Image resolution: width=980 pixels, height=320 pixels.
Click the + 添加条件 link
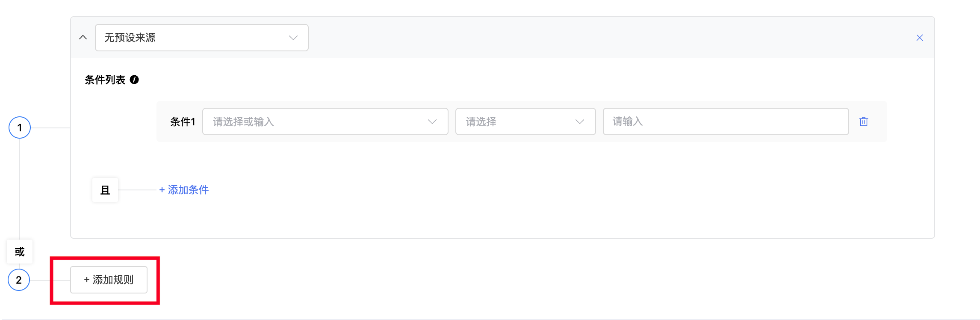point(184,190)
